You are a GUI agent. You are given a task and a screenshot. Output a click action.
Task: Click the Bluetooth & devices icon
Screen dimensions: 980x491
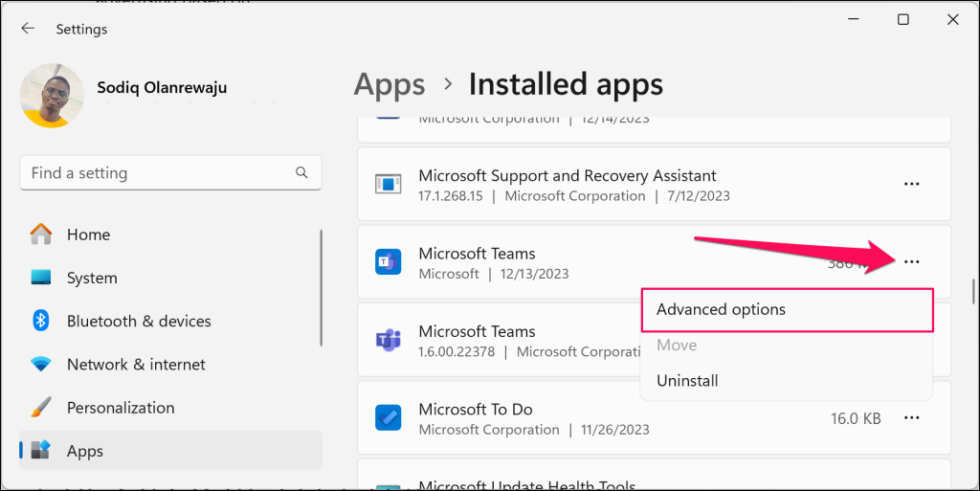tap(40, 321)
